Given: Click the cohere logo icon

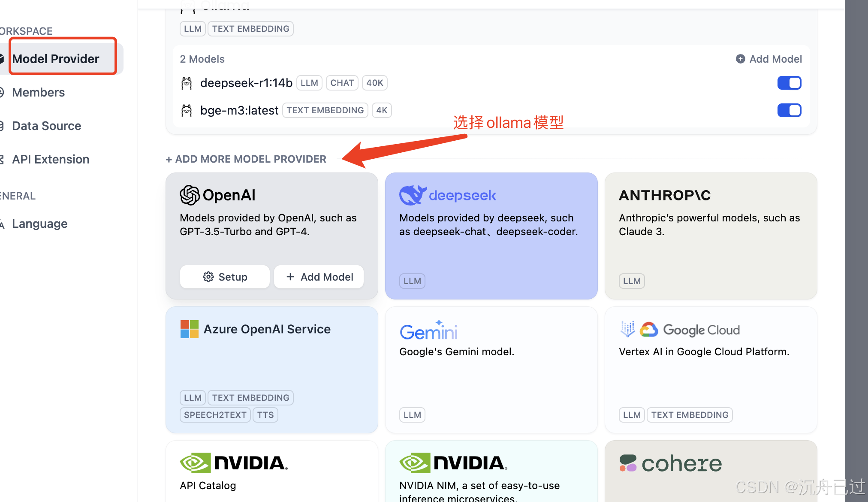Looking at the screenshot, I should (x=628, y=463).
